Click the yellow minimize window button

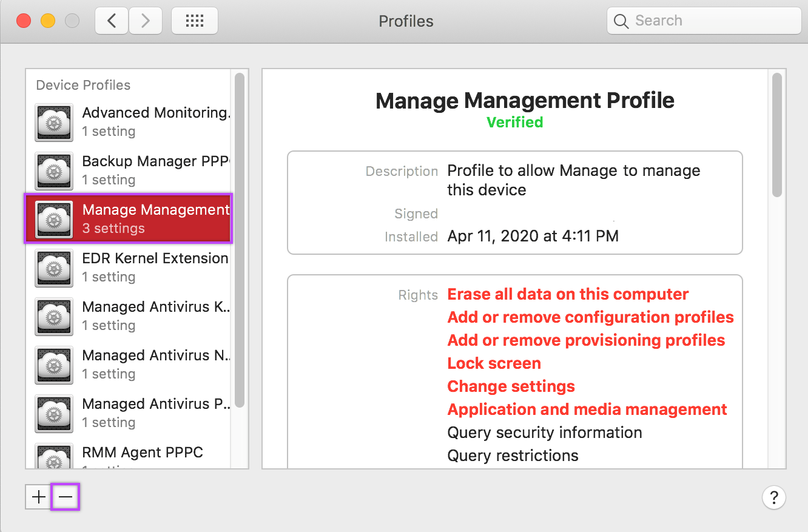(x=48, y=21)
